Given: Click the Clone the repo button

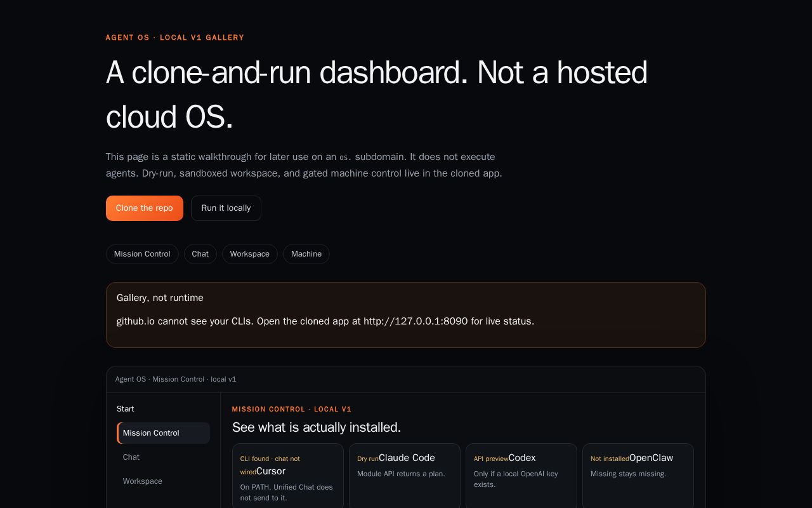Looking at the screenshot, I should (x=145, y=208).
